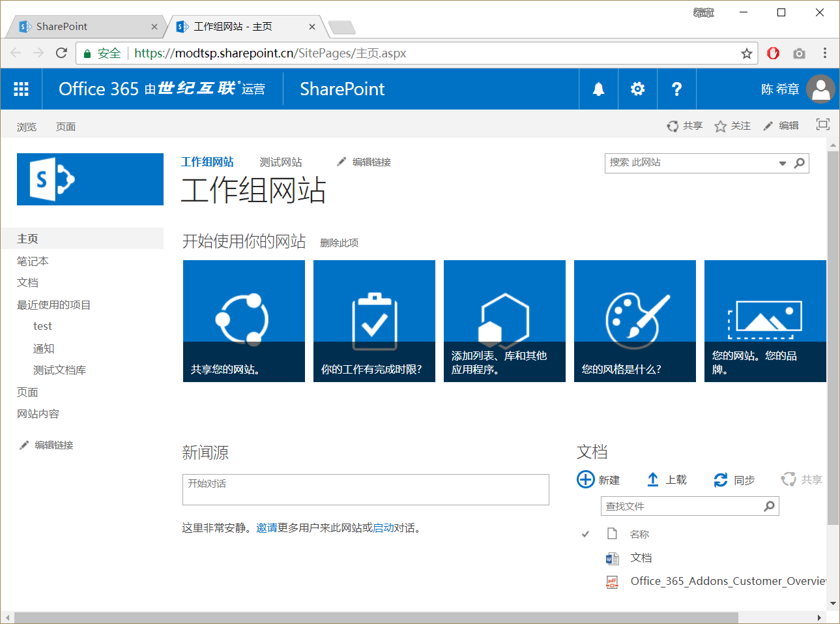
Task: Open the settings gear menu
Action: 637,89
